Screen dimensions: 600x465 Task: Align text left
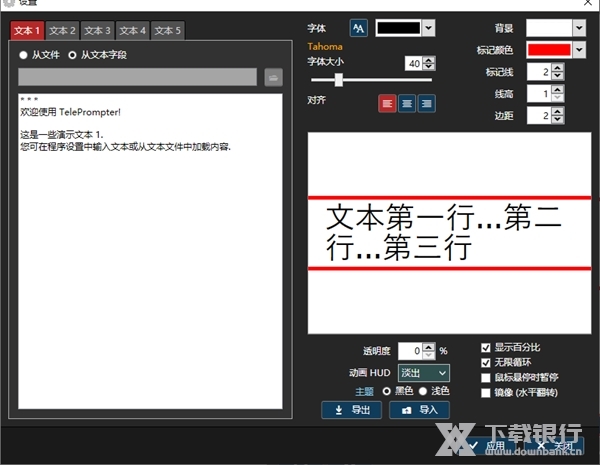click(x=387, y=104)
